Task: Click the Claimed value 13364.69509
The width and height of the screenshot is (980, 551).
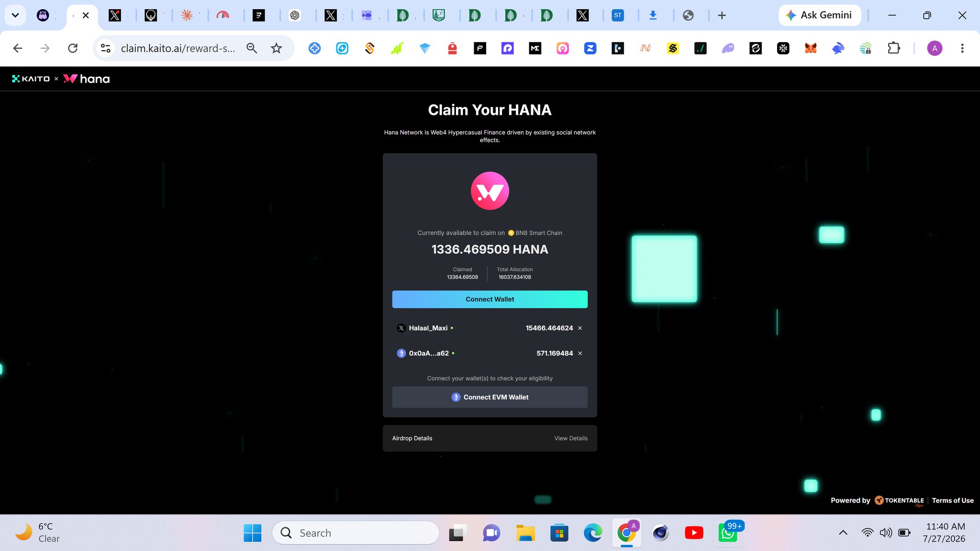Action: pyautogui.click(x=462, y=277)
